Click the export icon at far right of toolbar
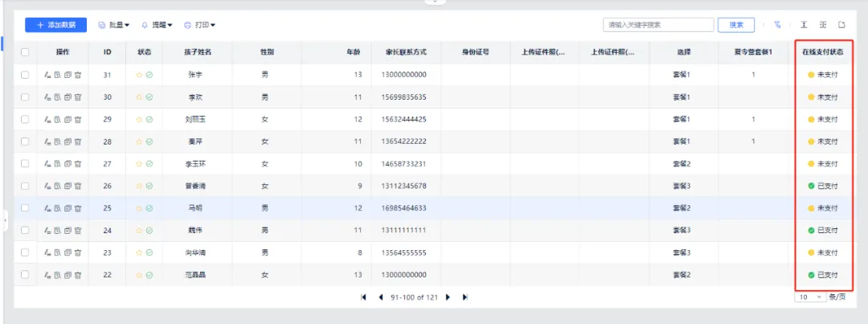The image size is (868, 324). pos(842,25)
